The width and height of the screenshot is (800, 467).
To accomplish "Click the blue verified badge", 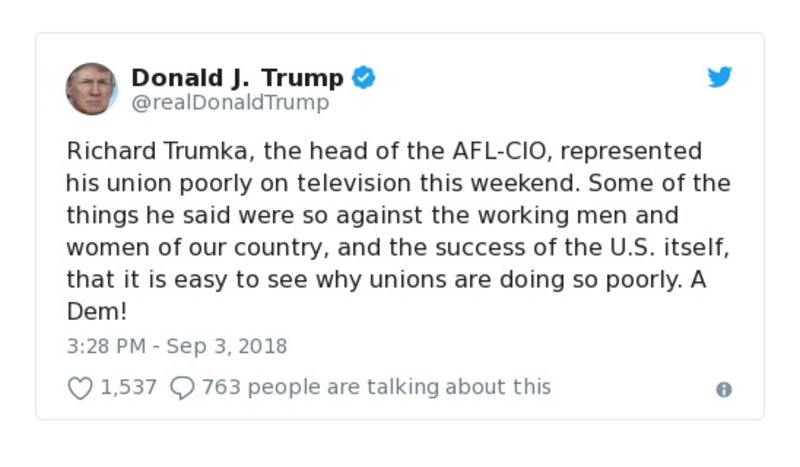I will pyautogui.click(x=364, y=78).
